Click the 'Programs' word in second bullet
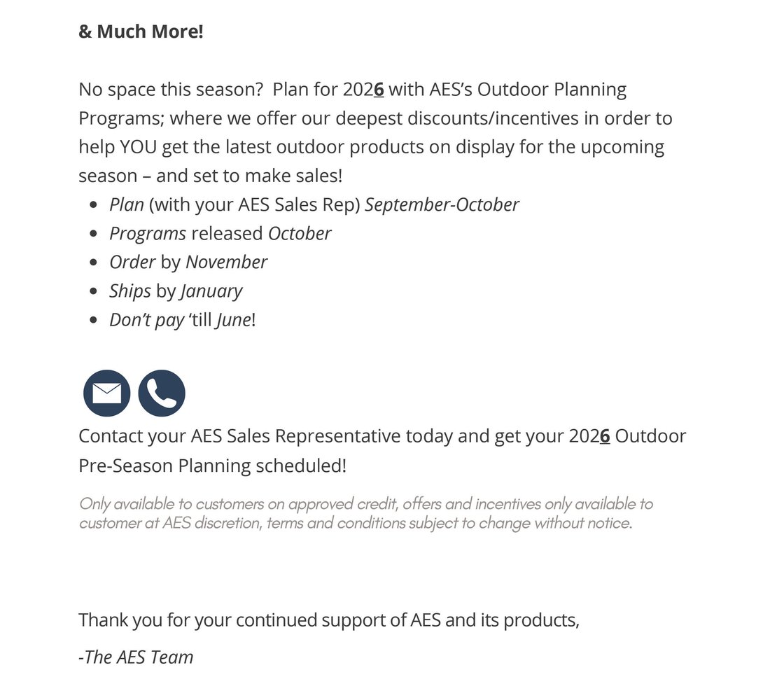Screen dimensions: 784x684 click(148, 233)
